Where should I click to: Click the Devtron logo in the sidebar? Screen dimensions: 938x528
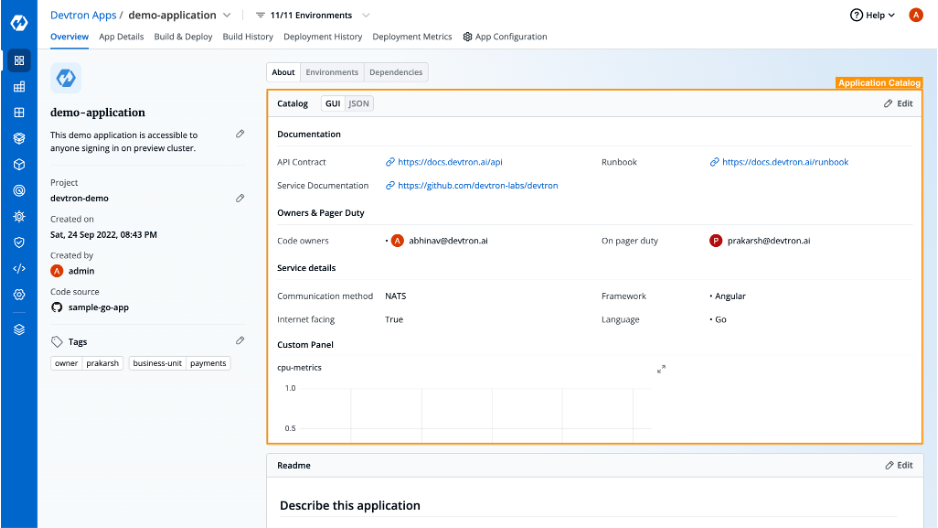tap(19, 23)
